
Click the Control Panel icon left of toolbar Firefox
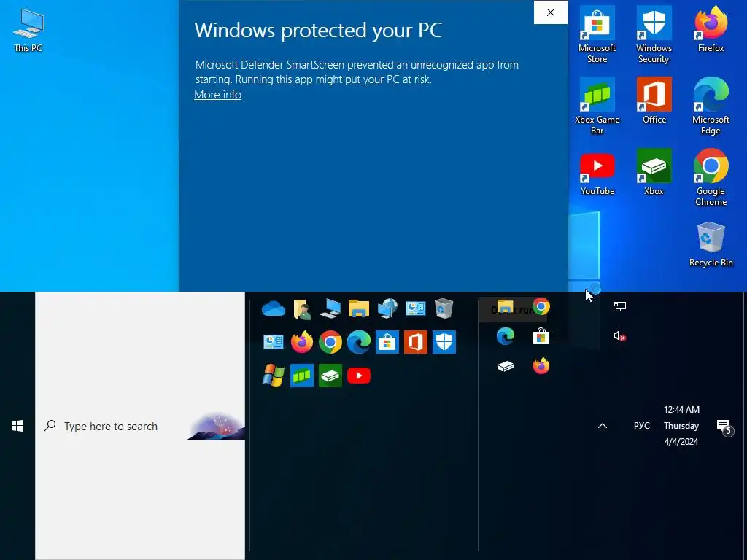pos(274,342)
